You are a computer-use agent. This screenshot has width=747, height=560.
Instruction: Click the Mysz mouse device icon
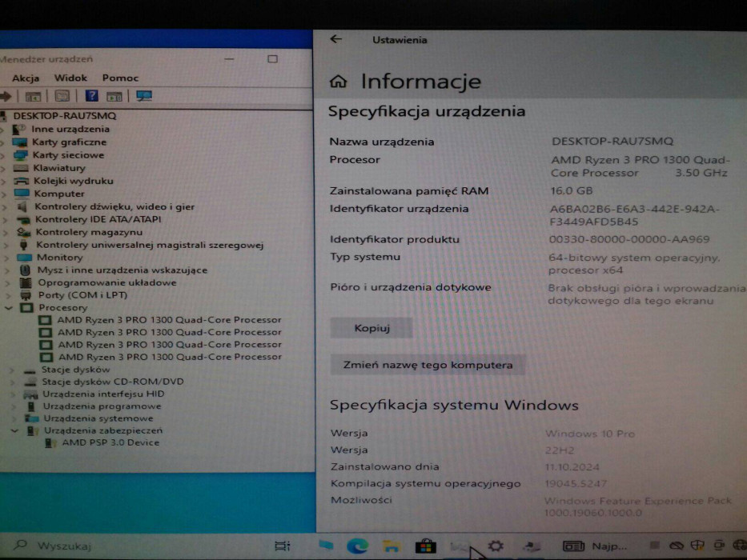click(25, 270)
